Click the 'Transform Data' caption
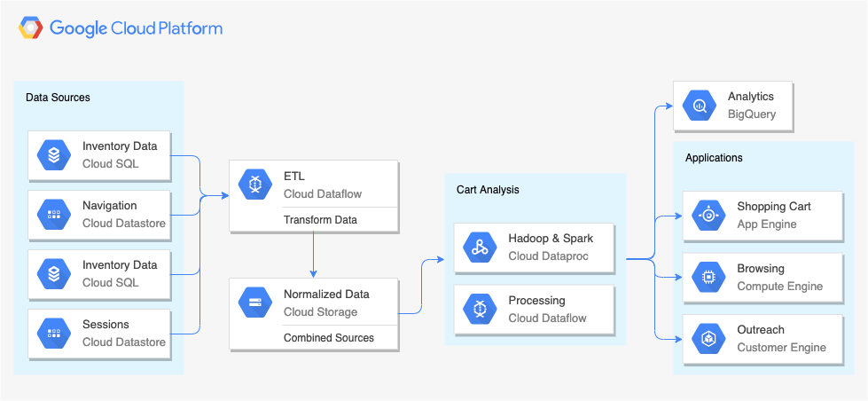The width and height of the screenshot is (868, 401). tap(321, 220)
